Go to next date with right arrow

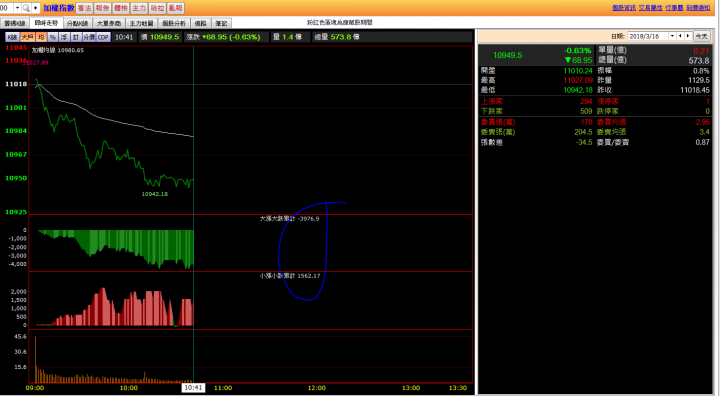[687, 36]
